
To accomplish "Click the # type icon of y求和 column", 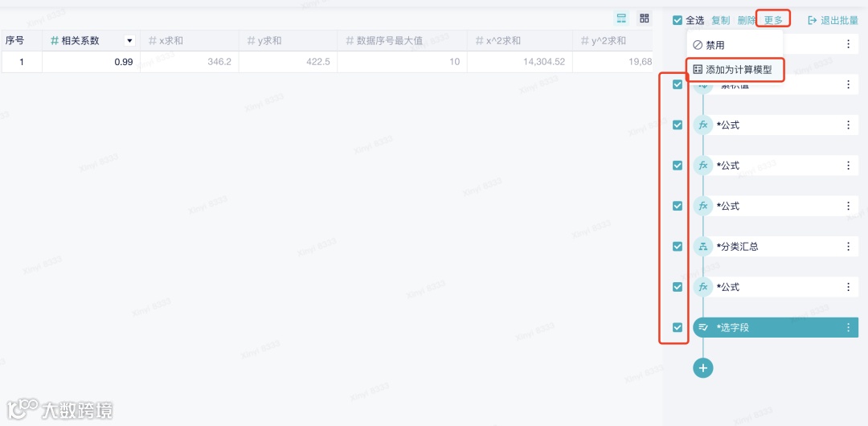I will coord(251,40).
